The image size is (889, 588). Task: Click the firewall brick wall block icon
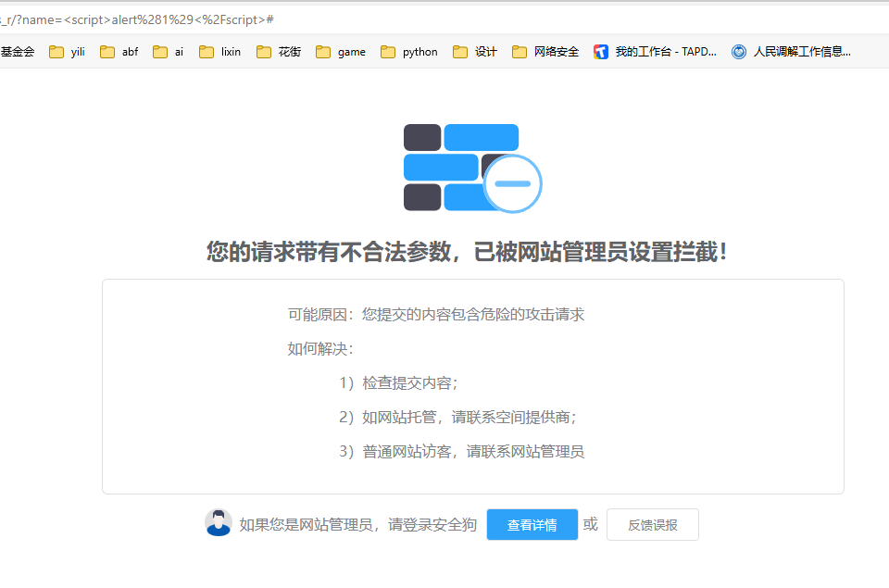(473, 168)
